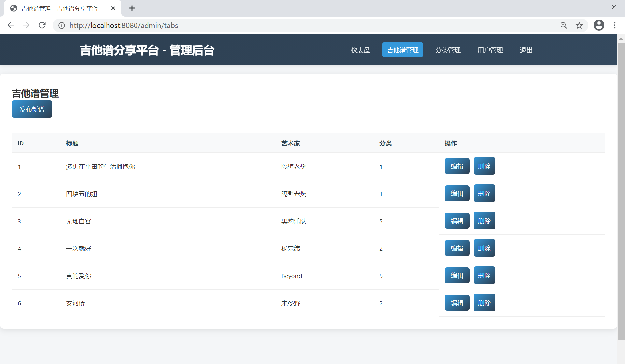Open the browser three-dot menu
Viewport: 625px width, 364px height.
click(x=614, y=25)
